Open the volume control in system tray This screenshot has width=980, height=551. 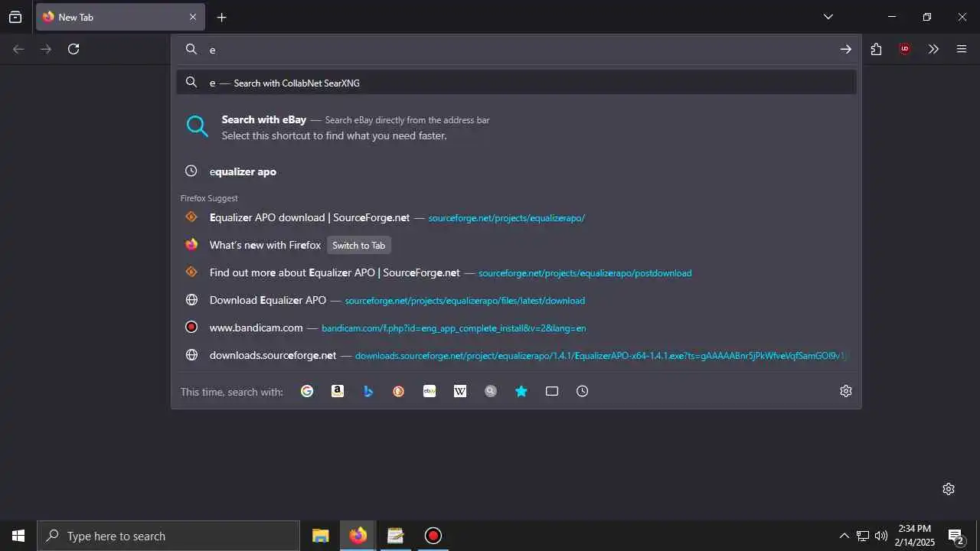tap(881, 536)
